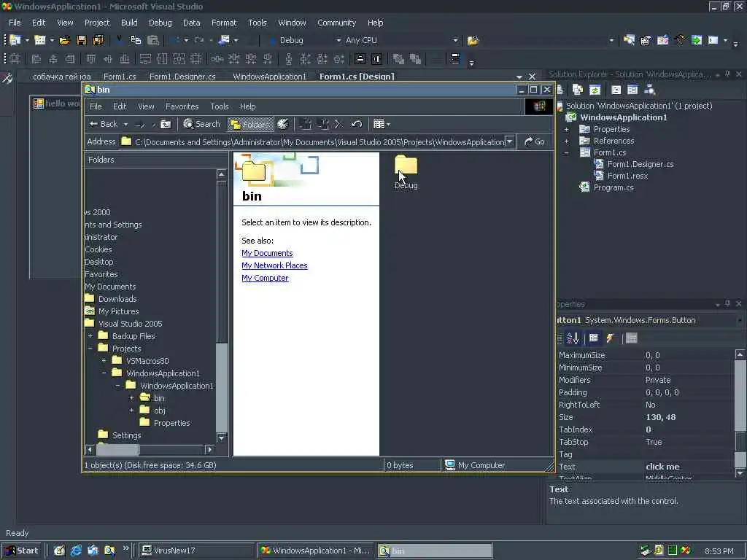The width and height of the screenshot is (747, 560).
Task: Open Favorites menu in bin window
Action: pyautogui.click(x=182, y=106)
